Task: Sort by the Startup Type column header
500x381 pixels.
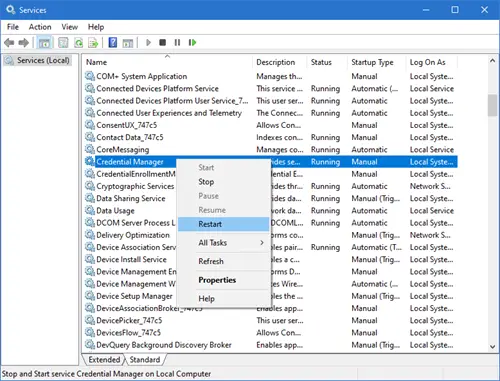Action: click(x=376, y=62)
